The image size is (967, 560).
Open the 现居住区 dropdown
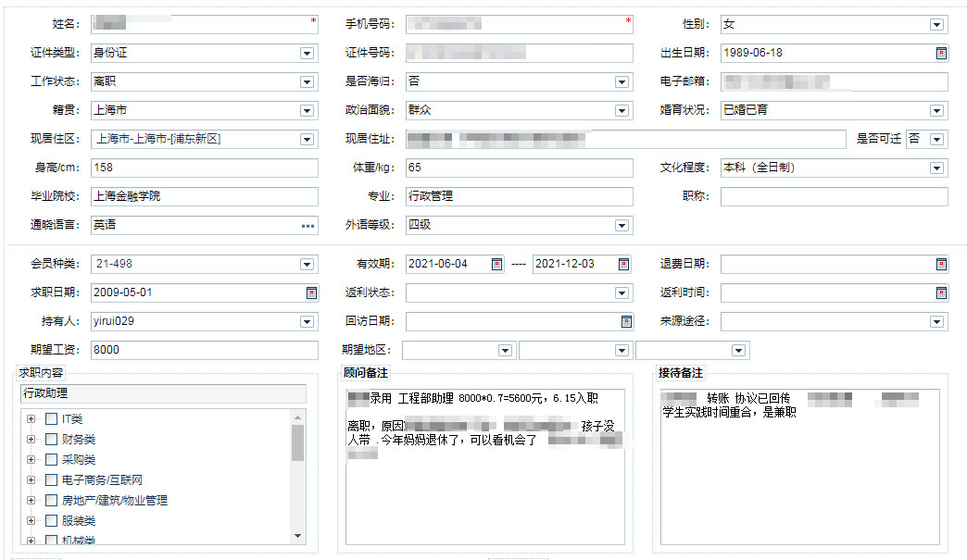307,139
